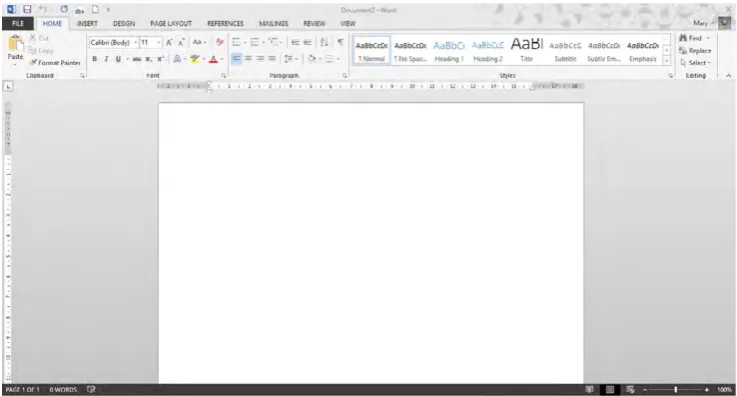Switch to Read Mode view icon
Image resolution: width=737 pixels, height=396 pixels.
pyautogui.click(x=589, y=389)
